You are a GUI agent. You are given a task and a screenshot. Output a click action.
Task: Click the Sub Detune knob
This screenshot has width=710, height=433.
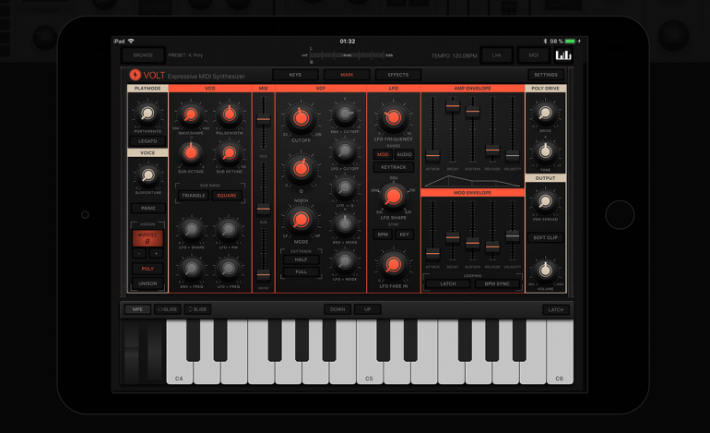[x=229, y=153]
